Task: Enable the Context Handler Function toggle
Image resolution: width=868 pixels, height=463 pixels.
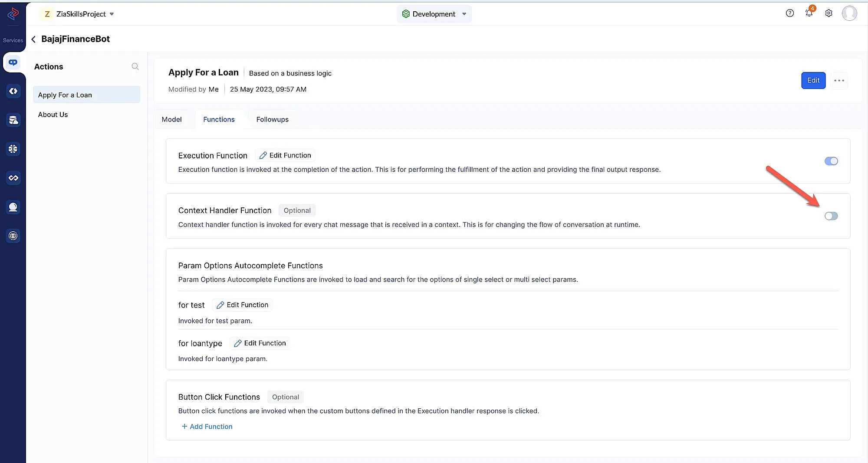Action: tap(831, 216)
